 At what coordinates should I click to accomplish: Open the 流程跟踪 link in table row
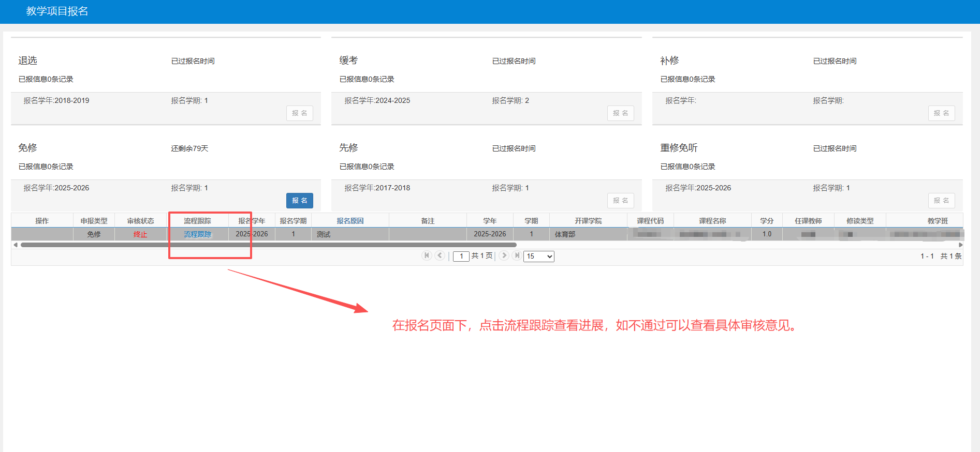[x=197, y=234]
